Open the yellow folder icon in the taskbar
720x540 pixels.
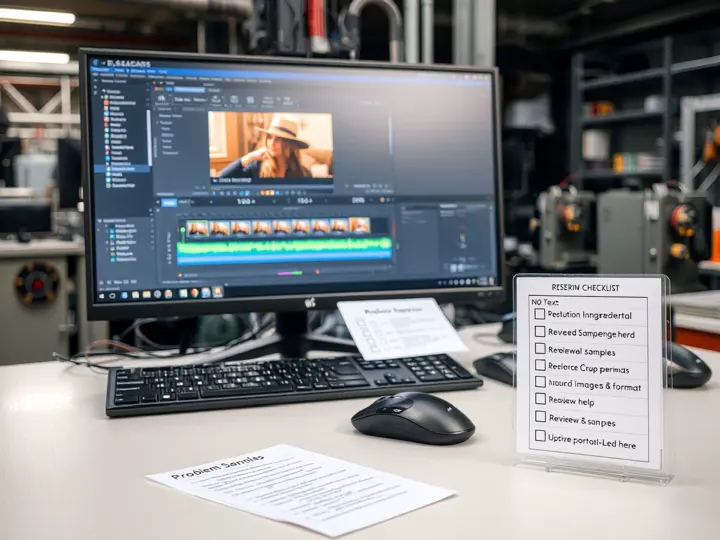coord(146,295)
